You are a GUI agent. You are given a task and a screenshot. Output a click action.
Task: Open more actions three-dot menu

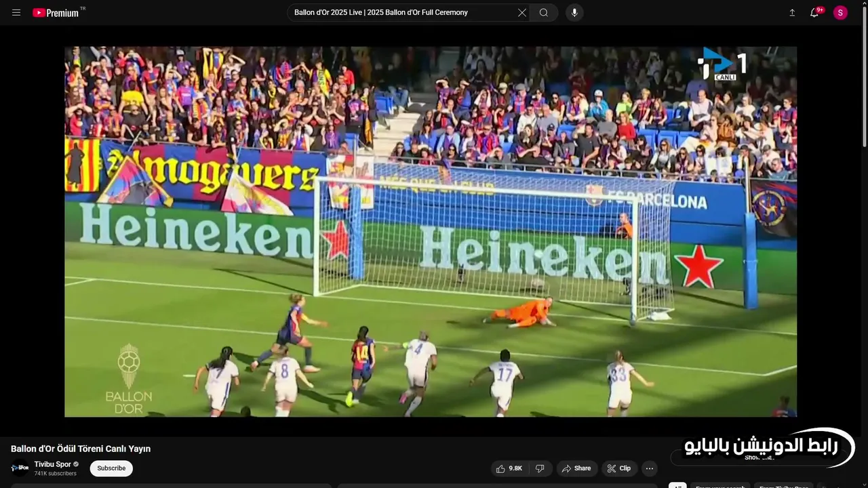click(650, 468)
